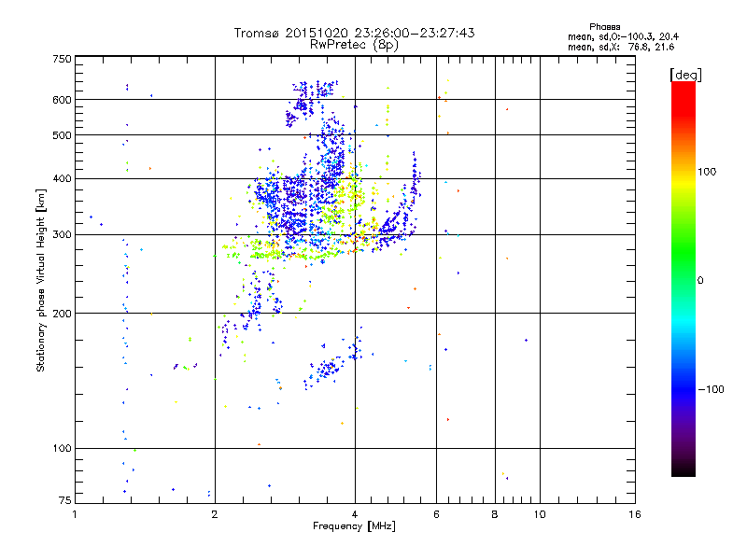Image resolution: width=747 pixels, height=560 pixels.
Task: Click the x-axis label '6'
Action: coord(436,514)
